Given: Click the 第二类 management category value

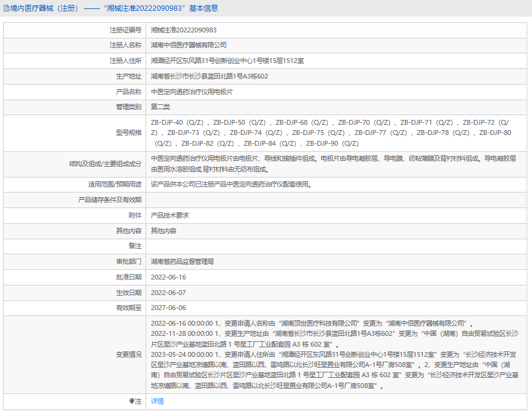Looking at the screenshot, I should 161,107.
